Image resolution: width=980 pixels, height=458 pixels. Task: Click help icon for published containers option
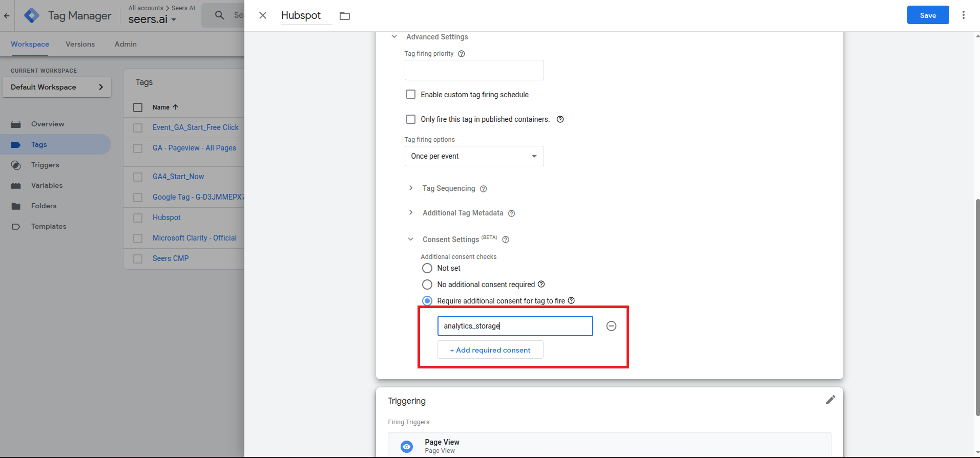[560, 119]
